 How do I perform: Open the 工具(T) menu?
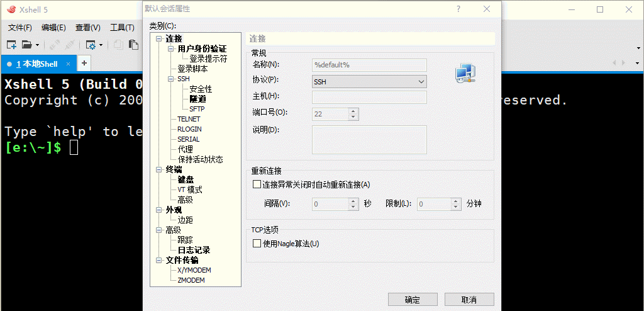coord(122,28)
